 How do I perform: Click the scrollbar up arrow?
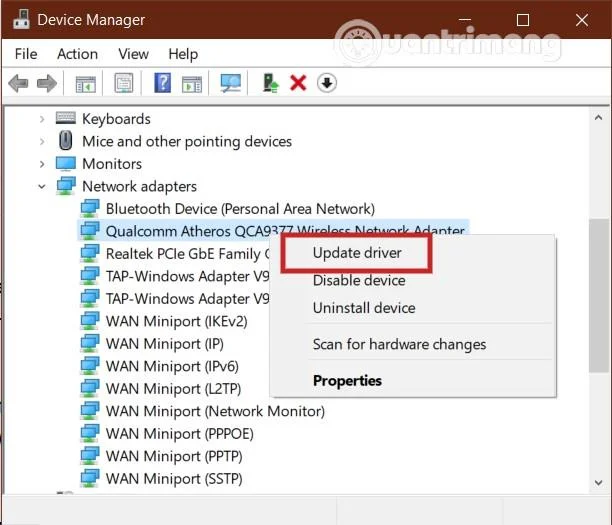[x=598, y=117]
